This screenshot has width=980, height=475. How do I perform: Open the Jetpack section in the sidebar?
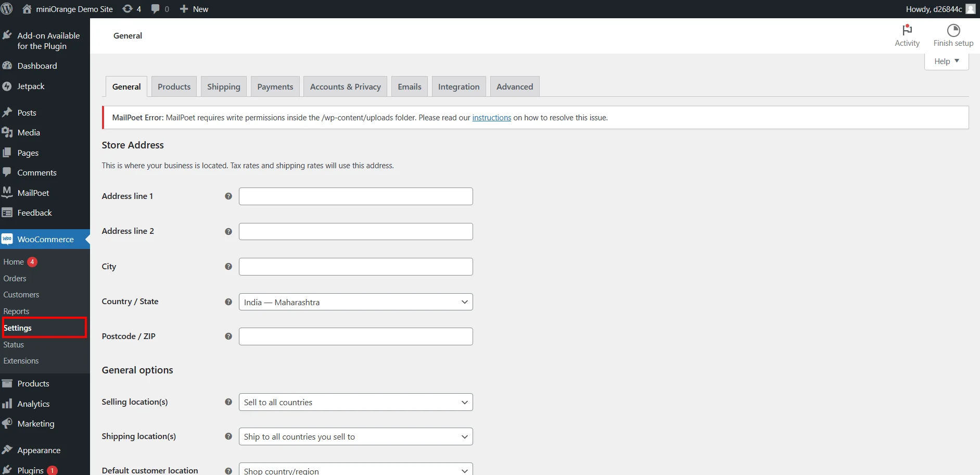click(x=31, y=86)
